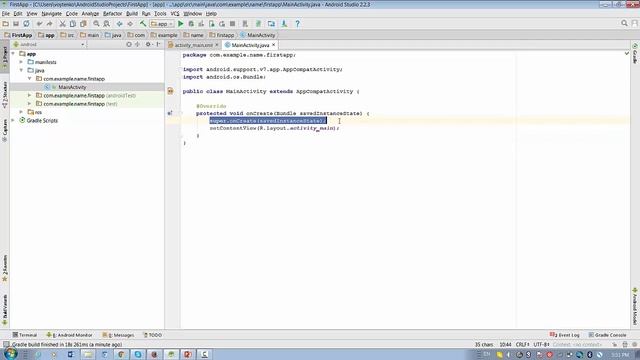Open the Windows Start button

[10, 354]
